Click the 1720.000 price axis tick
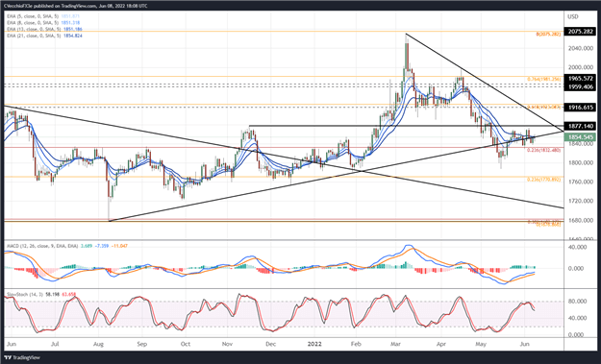Viewport: 601px width, 364px height. (x=580, y=201)
